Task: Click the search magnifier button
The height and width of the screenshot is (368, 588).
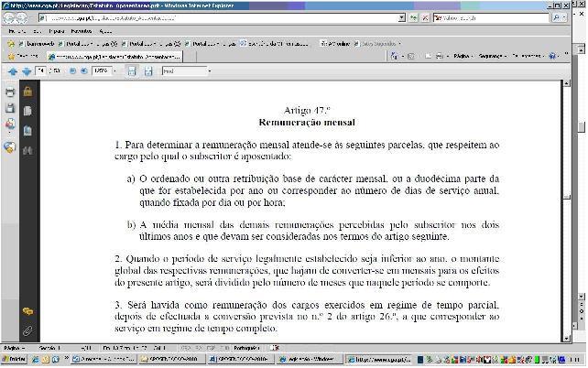Action: 557,17
